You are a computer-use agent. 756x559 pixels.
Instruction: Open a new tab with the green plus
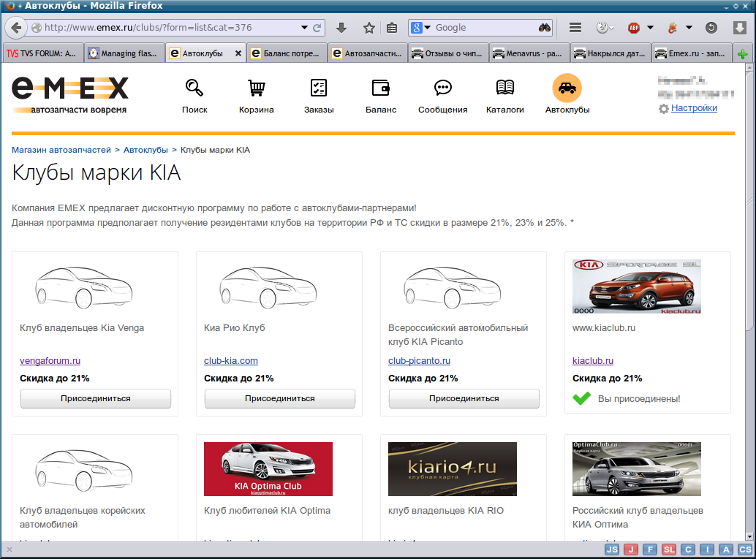743,54
